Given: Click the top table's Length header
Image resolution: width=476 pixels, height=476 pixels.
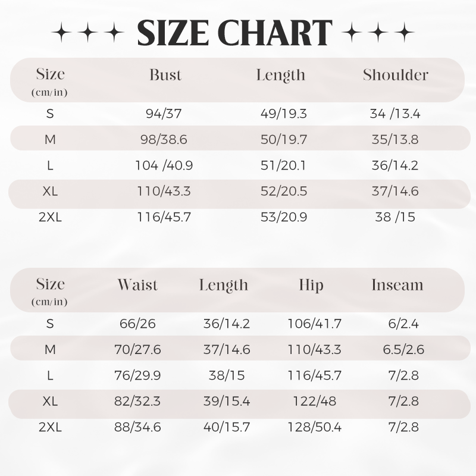Looking at the screenshot, I should click(280, 76).
